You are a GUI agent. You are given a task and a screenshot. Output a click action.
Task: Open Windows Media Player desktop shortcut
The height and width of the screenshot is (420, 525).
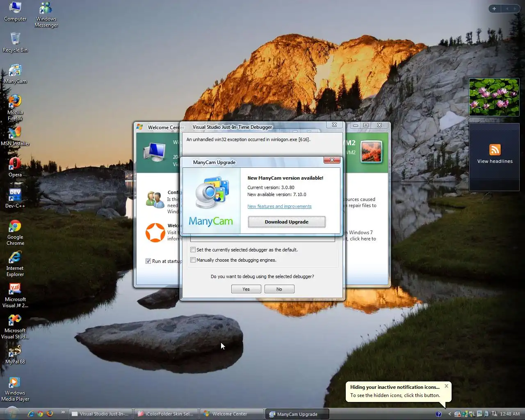(x=15, y=388)
